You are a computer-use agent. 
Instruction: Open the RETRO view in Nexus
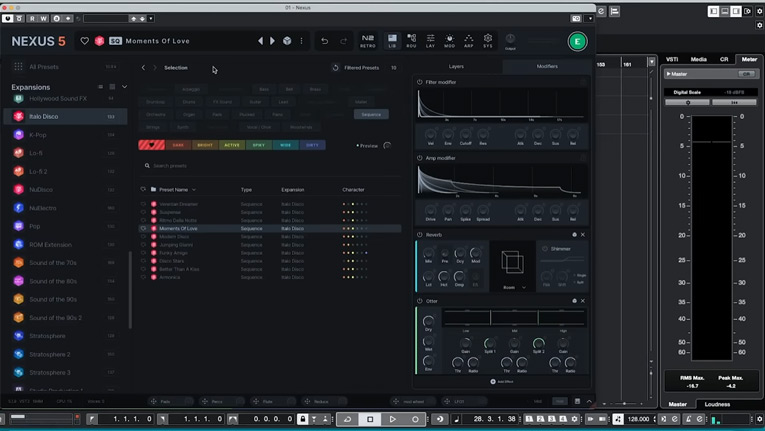367,41
